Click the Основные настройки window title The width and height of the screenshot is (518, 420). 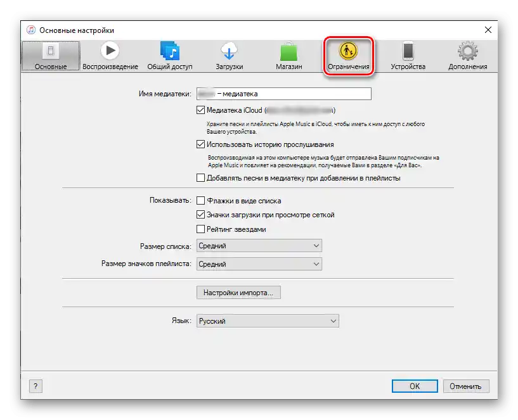[77, 30]
